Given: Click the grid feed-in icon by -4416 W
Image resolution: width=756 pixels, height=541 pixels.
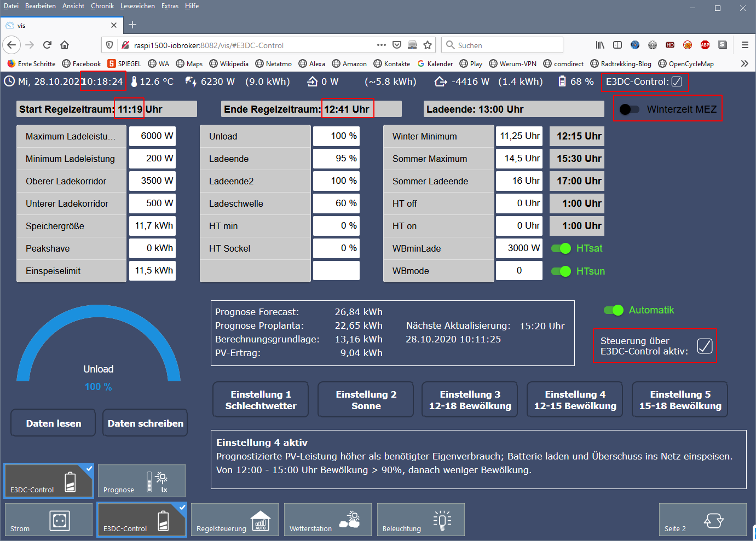Looking at the screenshot, I should [x=441, y=82].
